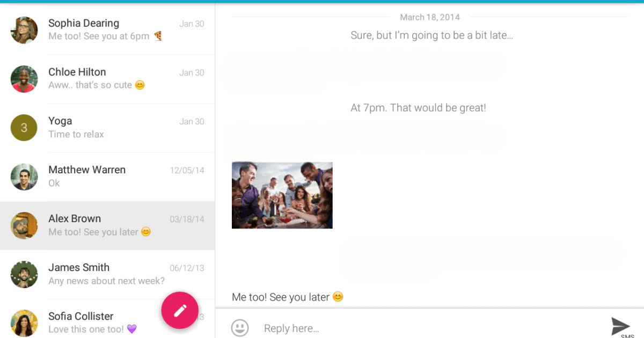
Task: Click the Yoga group avatar showing the number 3
Action: (x=24, y=127)
